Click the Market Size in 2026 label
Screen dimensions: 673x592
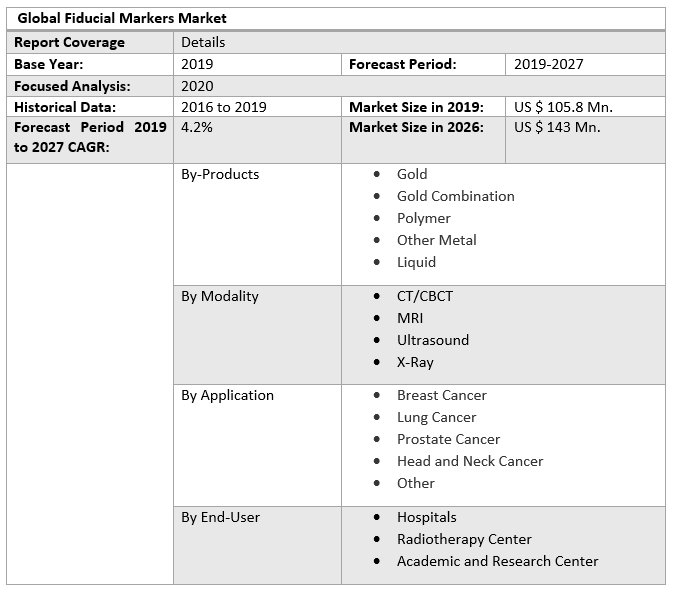coord(417,127)
